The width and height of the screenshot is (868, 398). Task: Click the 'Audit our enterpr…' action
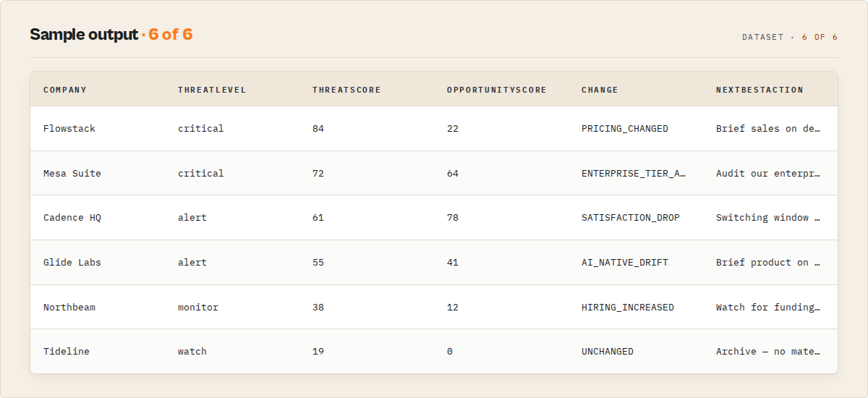pos(768,174)
